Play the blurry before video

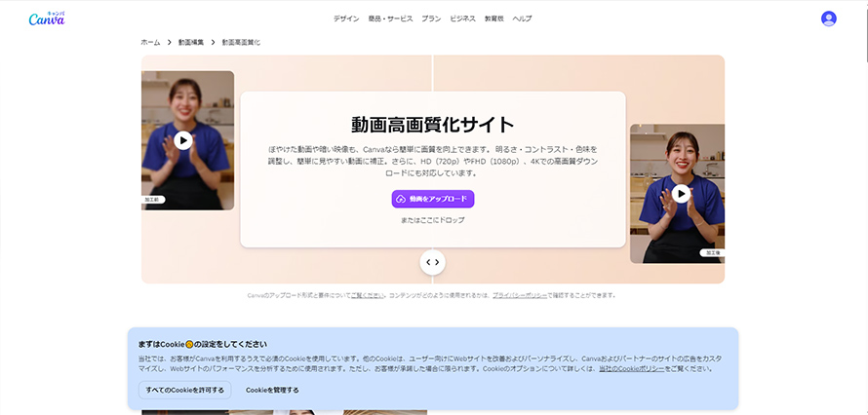(x=183, y=140)
